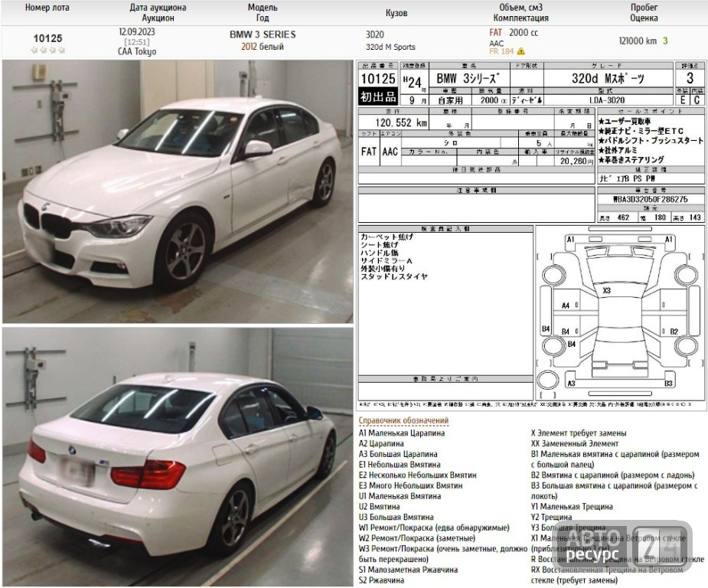Click the 'X Элемент требует замены' legend line

[x=579, y=433]
